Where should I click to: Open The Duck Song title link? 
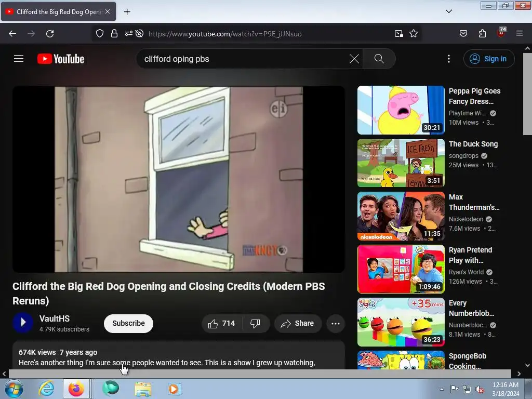(473, 144)
